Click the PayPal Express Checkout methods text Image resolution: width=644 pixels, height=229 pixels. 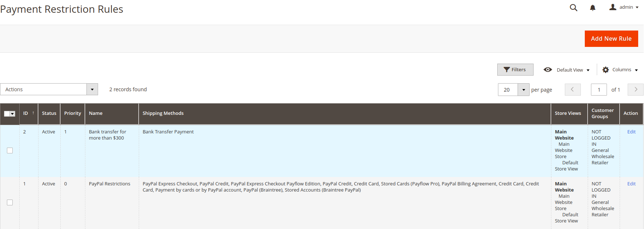pos(341,187)
